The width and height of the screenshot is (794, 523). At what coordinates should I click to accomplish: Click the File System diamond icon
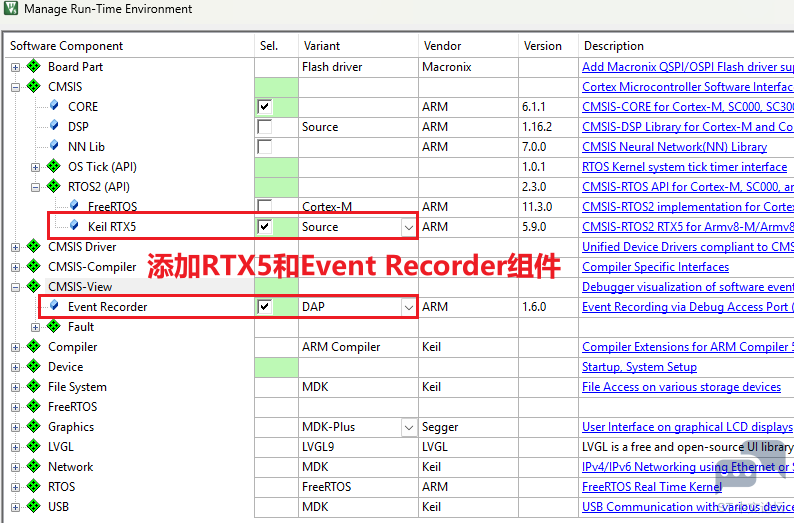click(x=33, y=386)
